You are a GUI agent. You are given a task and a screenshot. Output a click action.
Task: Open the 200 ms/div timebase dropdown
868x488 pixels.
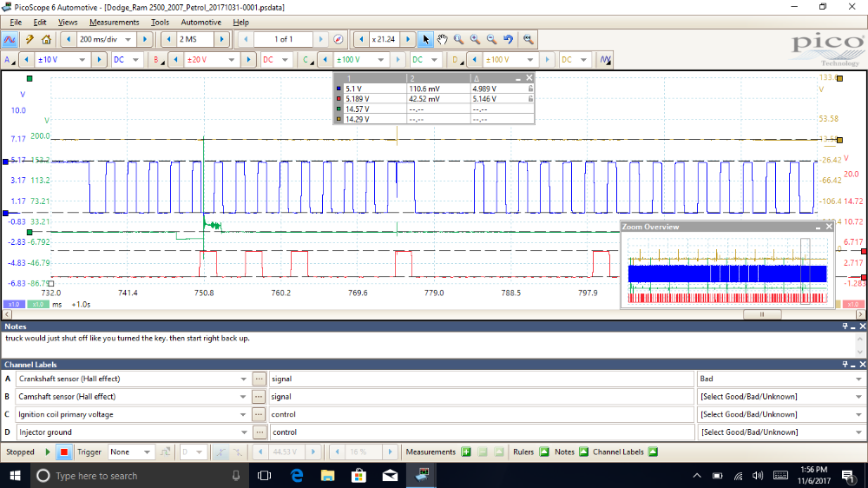pyautogui.click(x=128, y=39)
